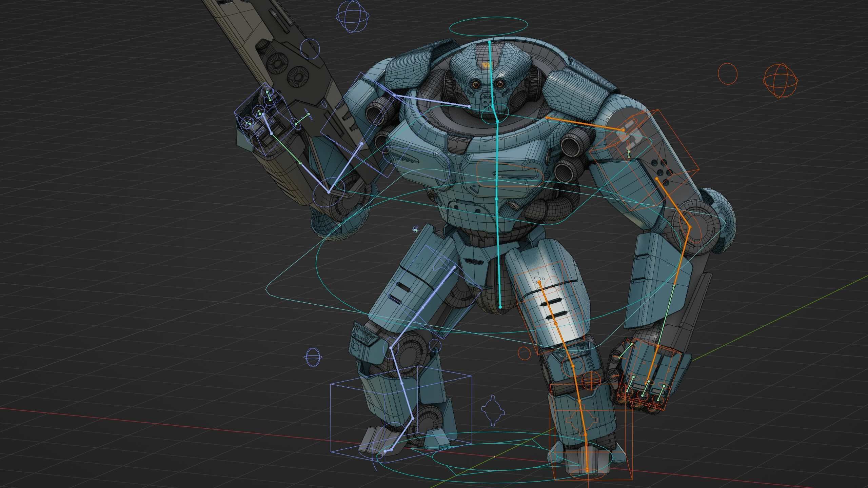Select the long green bone along the weapon hand
The width and height of the screenshot is (868, 488).
287,149
